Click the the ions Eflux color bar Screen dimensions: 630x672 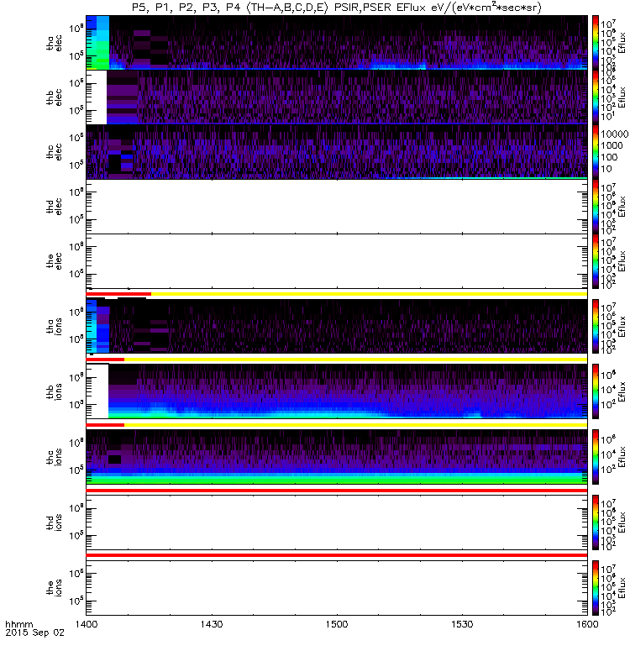click(596, 588)
